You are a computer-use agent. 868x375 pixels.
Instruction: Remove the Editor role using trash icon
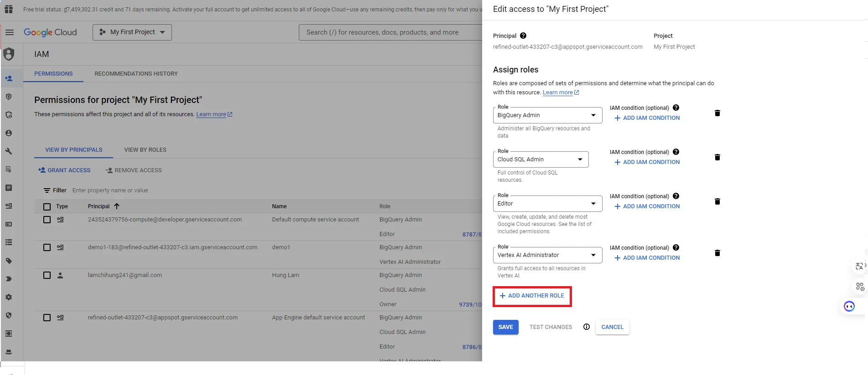717,201
